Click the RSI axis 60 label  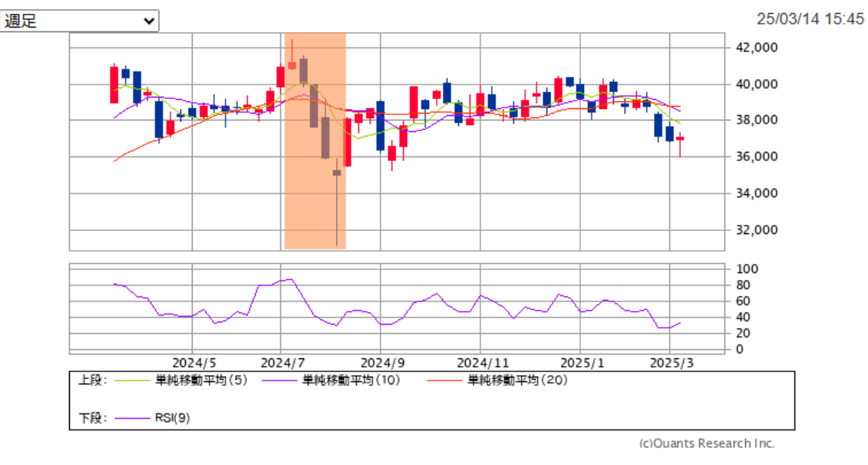coord(743,301)
